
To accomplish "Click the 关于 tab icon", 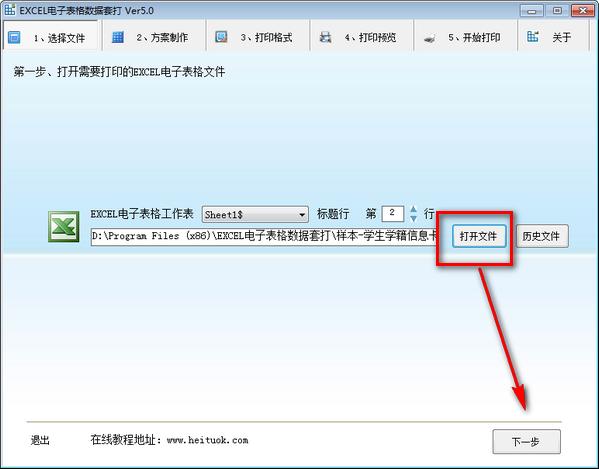I will [533, 37].
